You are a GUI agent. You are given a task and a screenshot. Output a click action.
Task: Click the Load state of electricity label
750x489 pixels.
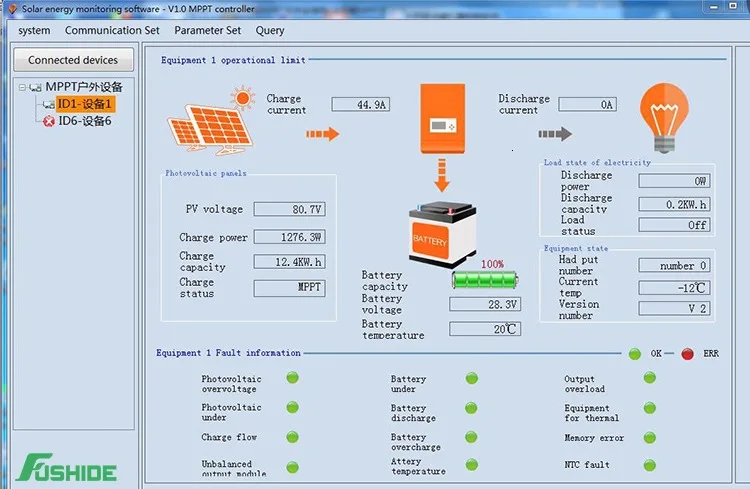tap(597, 163)
